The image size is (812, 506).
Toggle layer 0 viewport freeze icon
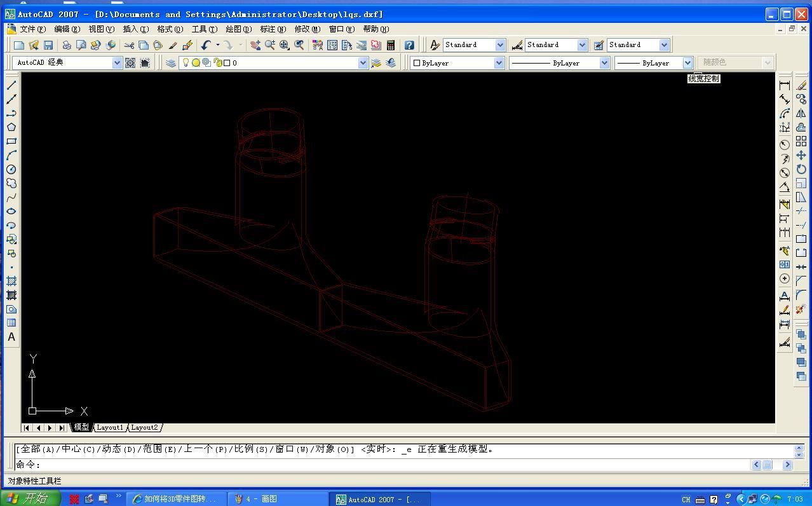tap(206, 62)
